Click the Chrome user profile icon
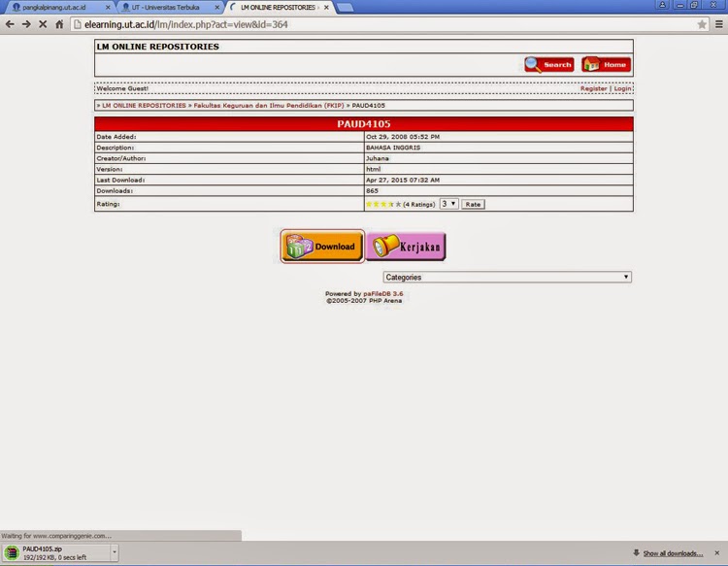The height and width of the screenshot is (566, 728). pyautogui.click(x=662, y=5)
